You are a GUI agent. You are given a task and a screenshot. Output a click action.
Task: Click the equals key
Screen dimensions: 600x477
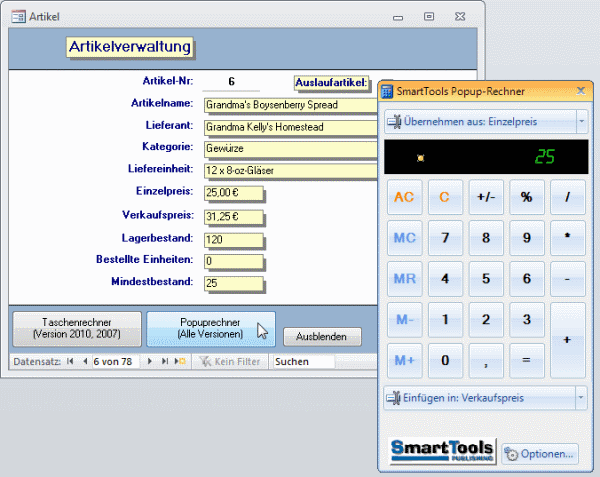pos(527,361)
